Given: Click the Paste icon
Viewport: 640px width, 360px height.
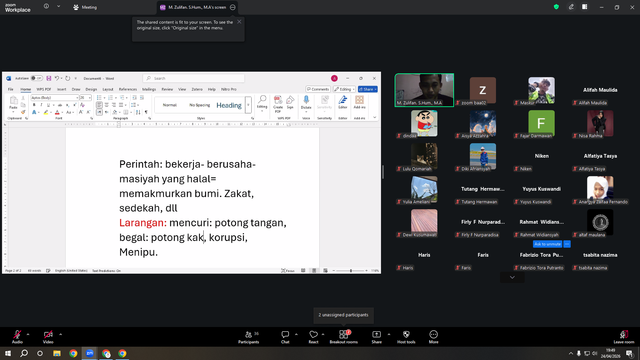Looking at the screenshot, I should pos(13,100).
